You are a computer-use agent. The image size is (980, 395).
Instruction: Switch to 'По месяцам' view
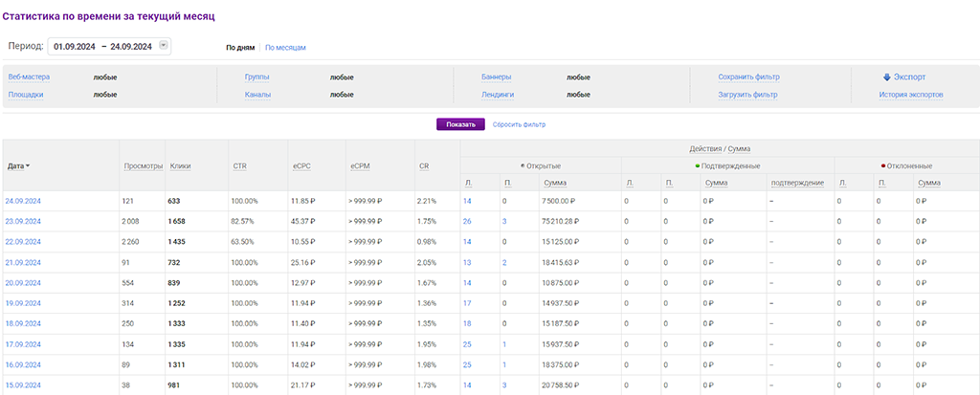point(285,47)
